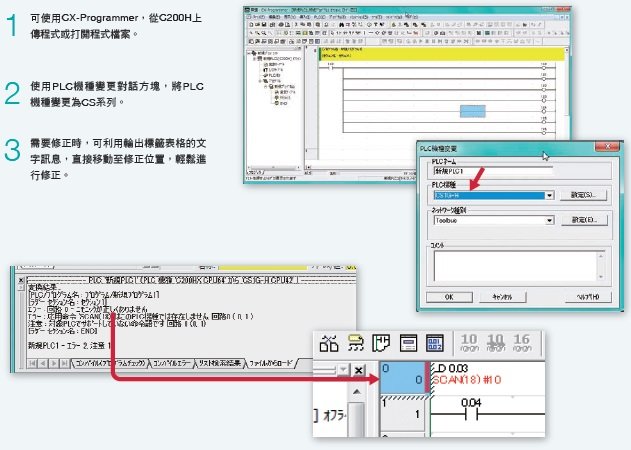Expand the project root node in the CX-Programmer tree

click(x=250, y=53)
